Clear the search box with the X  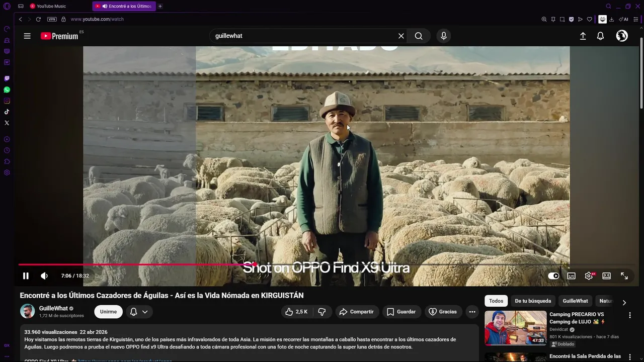401,36
